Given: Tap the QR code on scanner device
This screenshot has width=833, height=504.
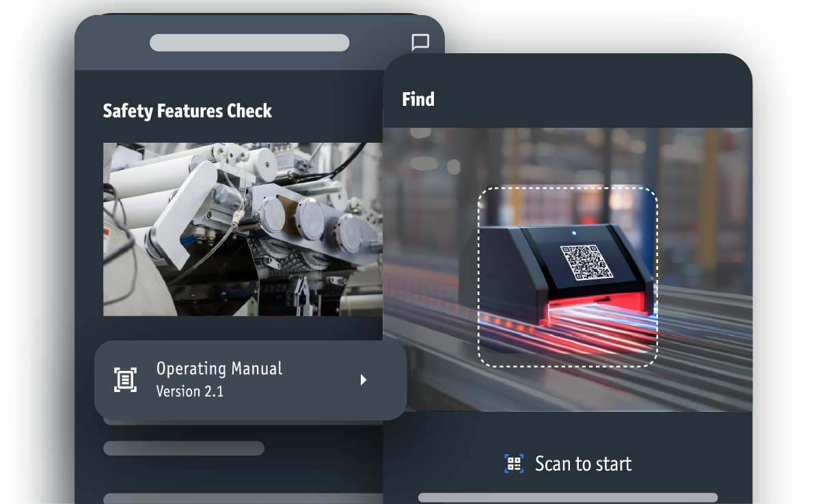Looking at the screenshot, I should (x=586, y=262).
